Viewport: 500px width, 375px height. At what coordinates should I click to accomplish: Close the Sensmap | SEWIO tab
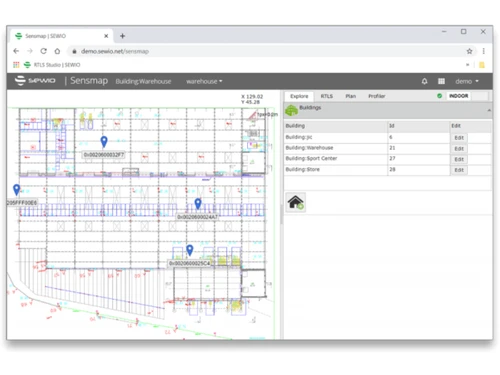pyautogui.click(x=106, y=36)
